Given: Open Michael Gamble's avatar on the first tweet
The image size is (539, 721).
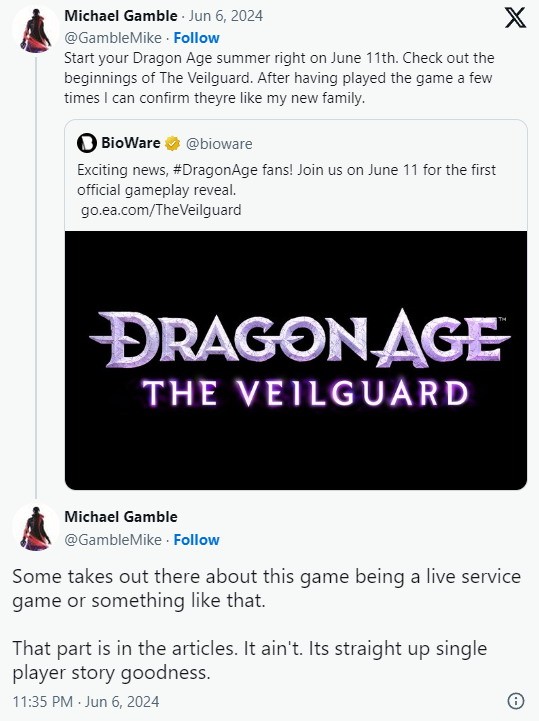Looking at the screenshot, I should click(x=35, y=29).
